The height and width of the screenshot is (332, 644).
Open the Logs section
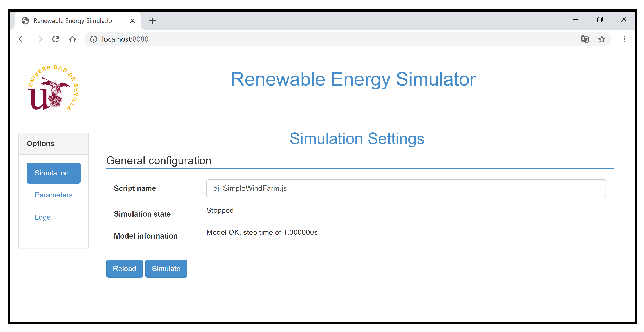pos(42,217)
